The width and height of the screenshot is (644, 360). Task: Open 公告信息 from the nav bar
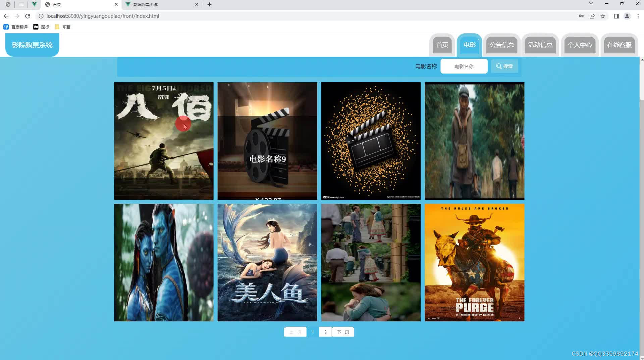[x=502, y=45]
